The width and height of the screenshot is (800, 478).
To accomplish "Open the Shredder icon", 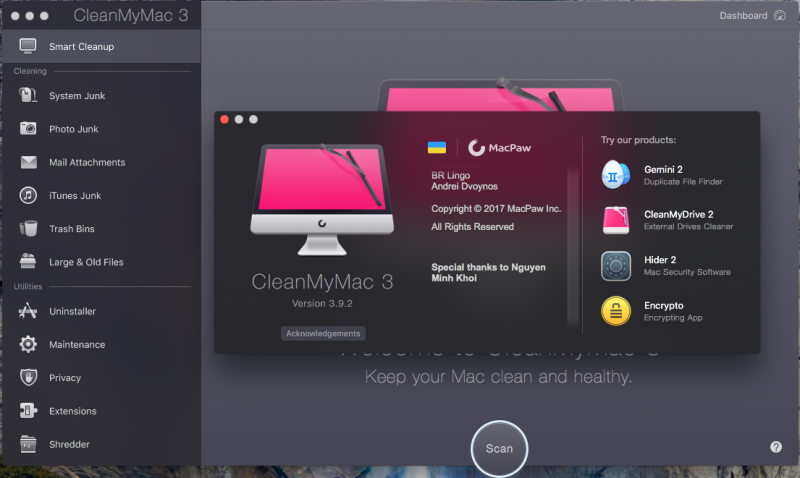I will tap(28, 444).
